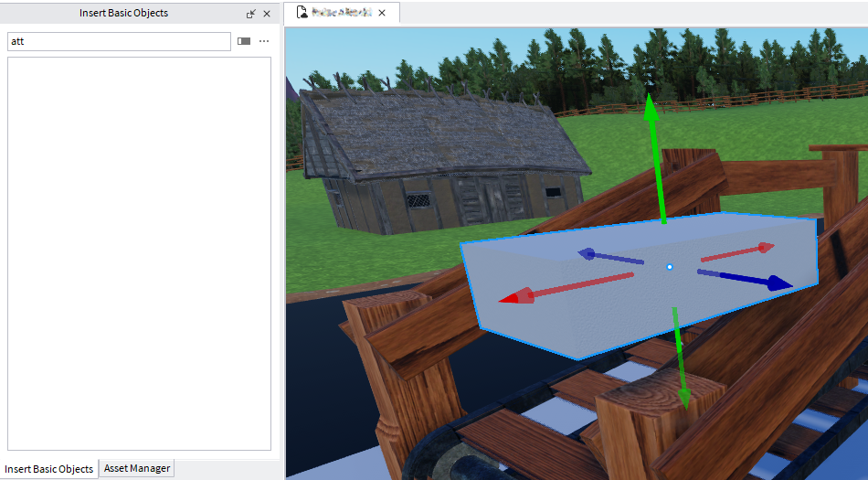
Task: Click the center pivot dot on part
Action: (669, 267)
